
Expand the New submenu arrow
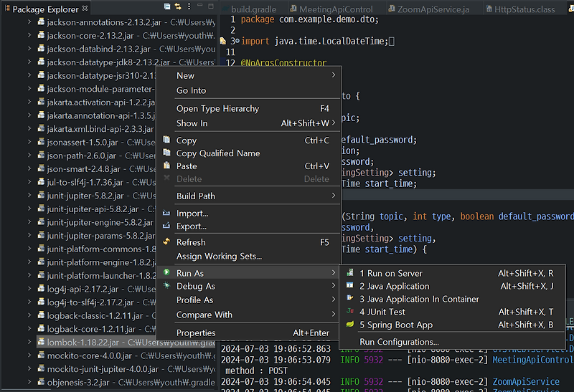(334, 75)
